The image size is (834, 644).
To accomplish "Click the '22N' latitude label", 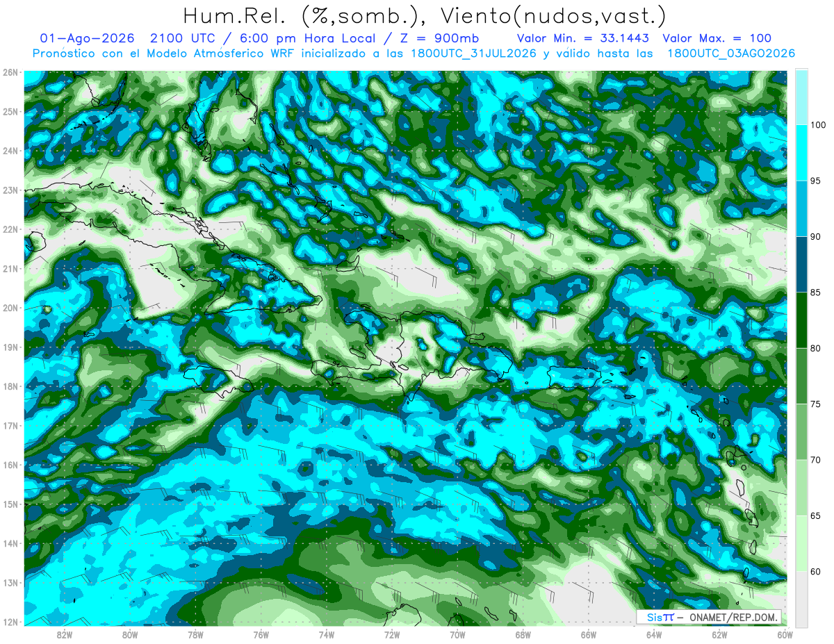I will (x=10, y=229).
